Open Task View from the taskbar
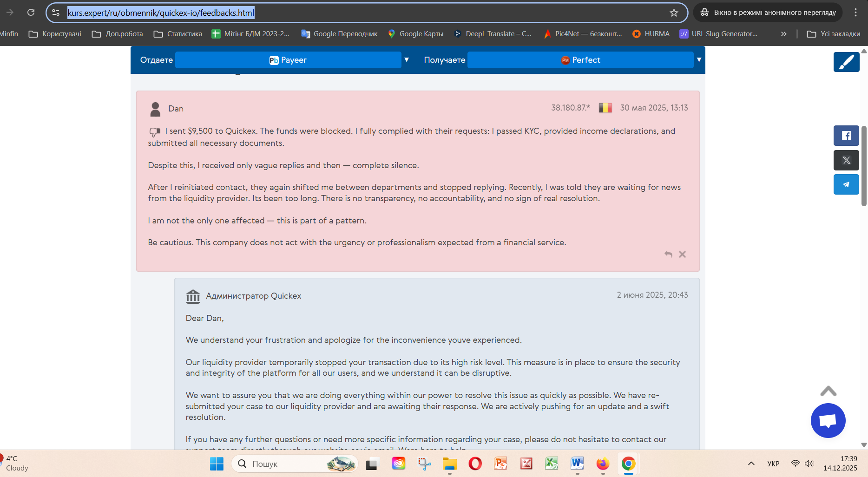Screen dimensions: 868x477 tap(373, 464)
